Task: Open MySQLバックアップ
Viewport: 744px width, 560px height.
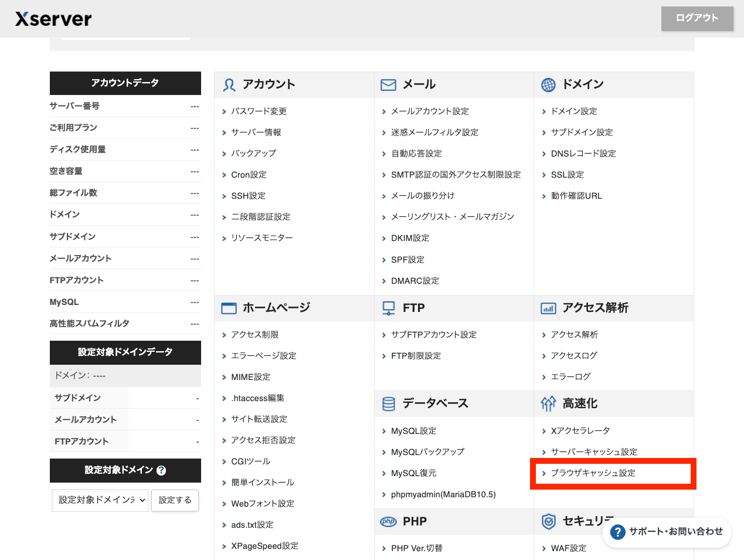Action: pos(427,452)
